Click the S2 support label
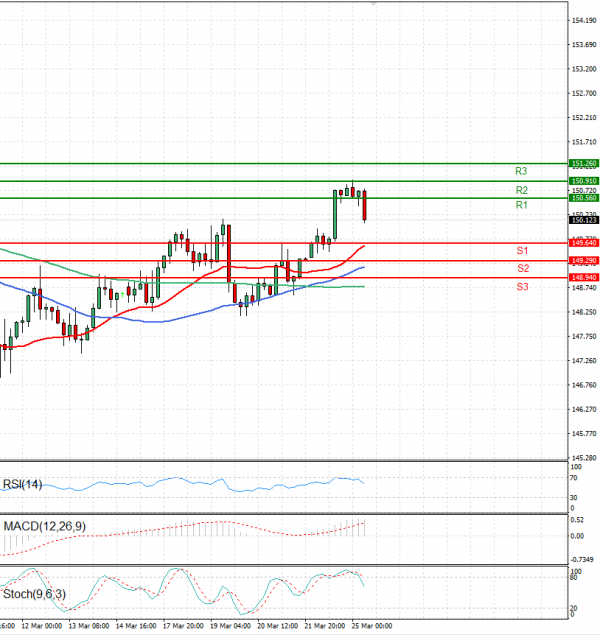 [523, 268]
